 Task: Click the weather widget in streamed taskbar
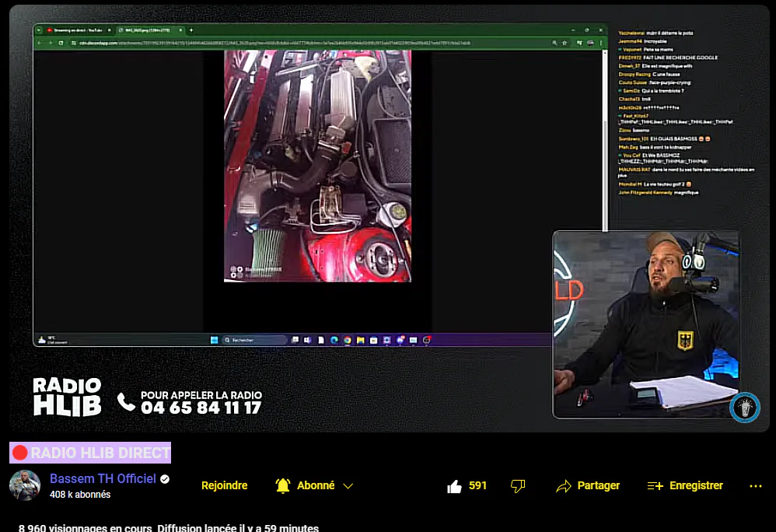tap(52, 340)
